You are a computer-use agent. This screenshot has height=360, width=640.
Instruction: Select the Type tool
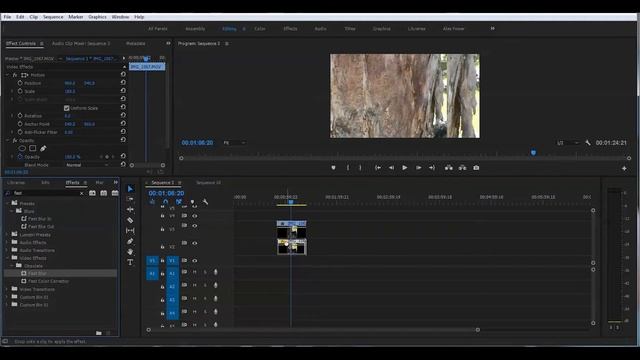[x=130, y=262]
